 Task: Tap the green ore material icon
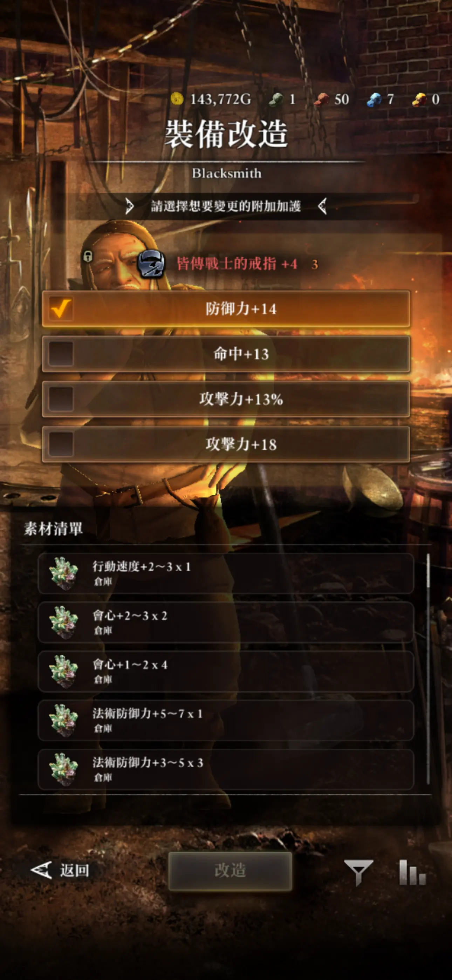(x=276, y=99)
